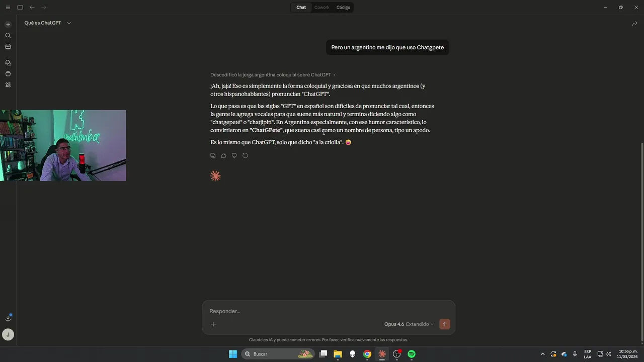644x362 pixels.
Task: Click the page scrollbar on the right
Action: click(642, 241)
